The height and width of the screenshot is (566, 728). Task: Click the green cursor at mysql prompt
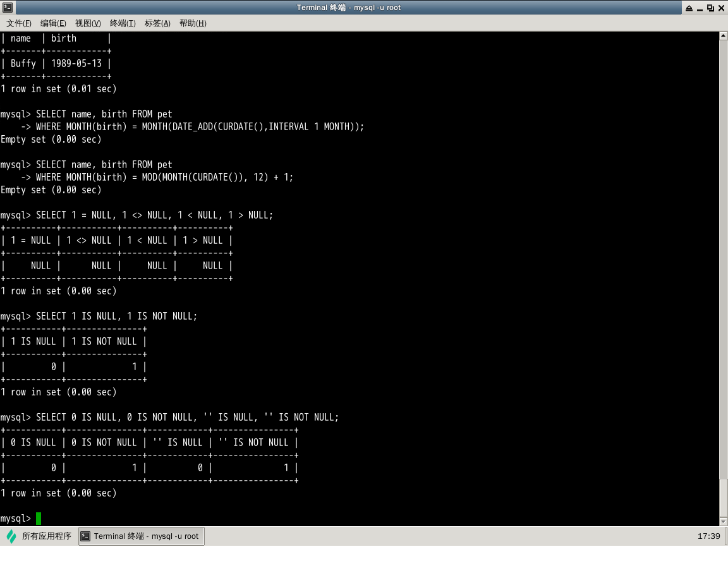coord(39,519)
